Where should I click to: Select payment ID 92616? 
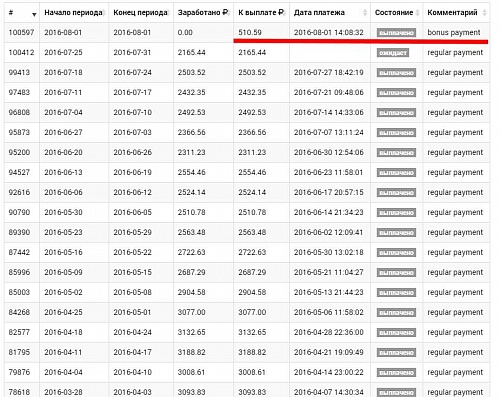[x=19, y=192]
